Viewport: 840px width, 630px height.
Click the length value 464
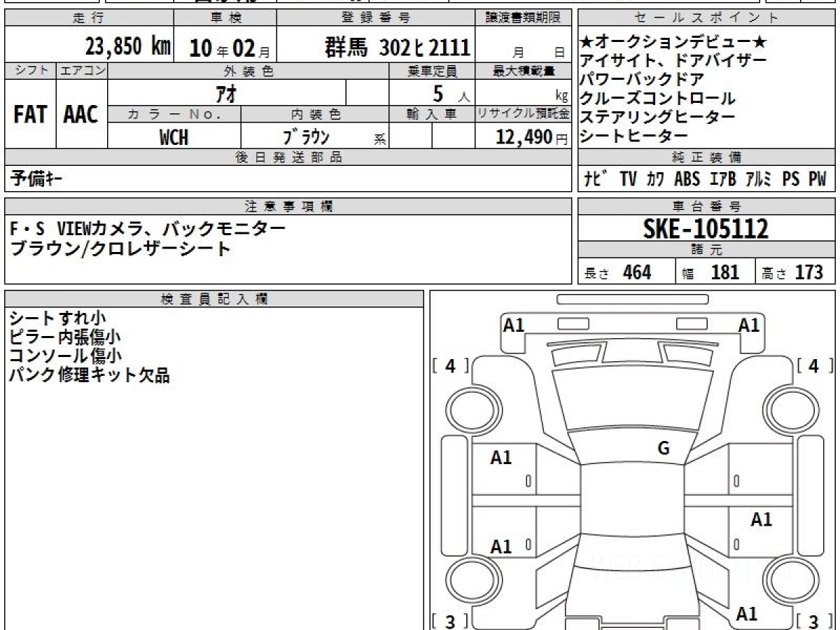636,272
